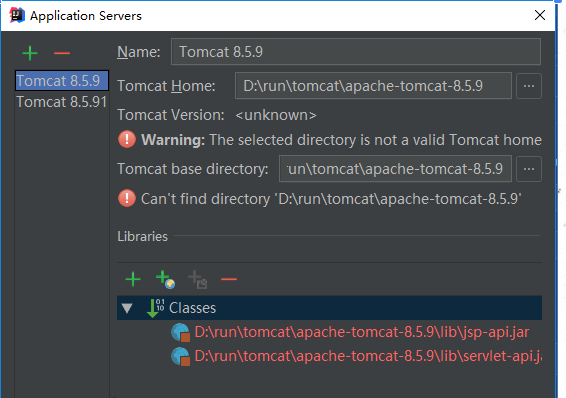Click the jsp-api.jar file icon
Viewport: 566px width, 398px height.
[180, 332]
